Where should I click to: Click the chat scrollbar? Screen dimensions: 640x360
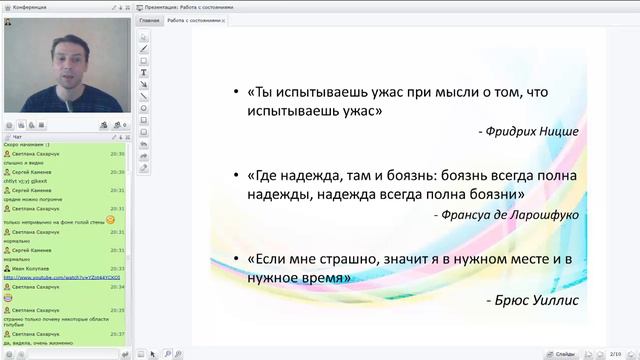(x=129, y=245)
